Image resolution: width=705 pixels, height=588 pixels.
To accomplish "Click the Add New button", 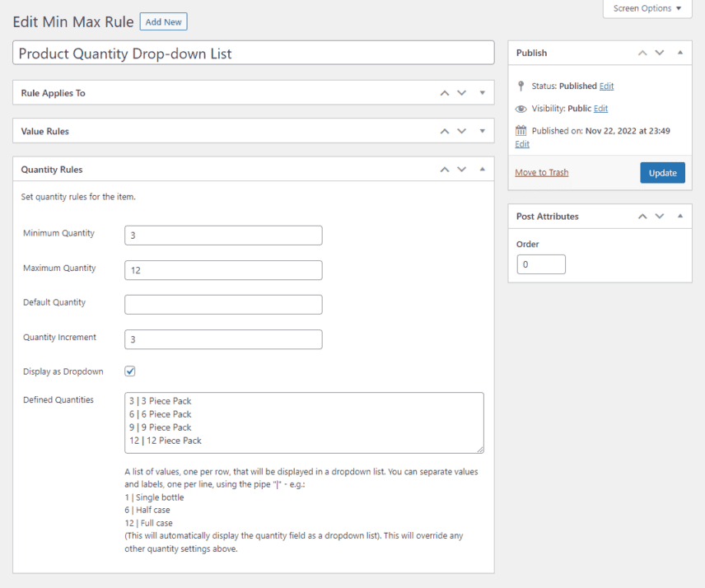I will [x=163, y=21].
